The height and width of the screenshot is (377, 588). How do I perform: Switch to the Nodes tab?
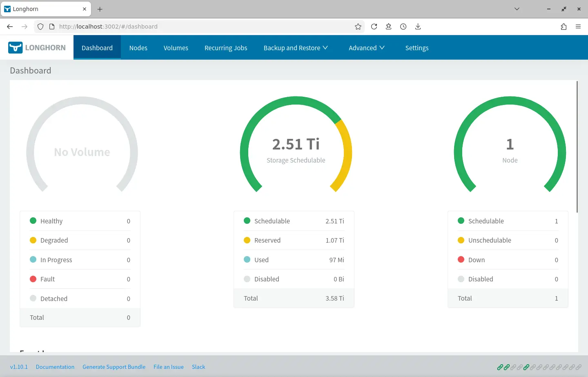pos(138,48)
